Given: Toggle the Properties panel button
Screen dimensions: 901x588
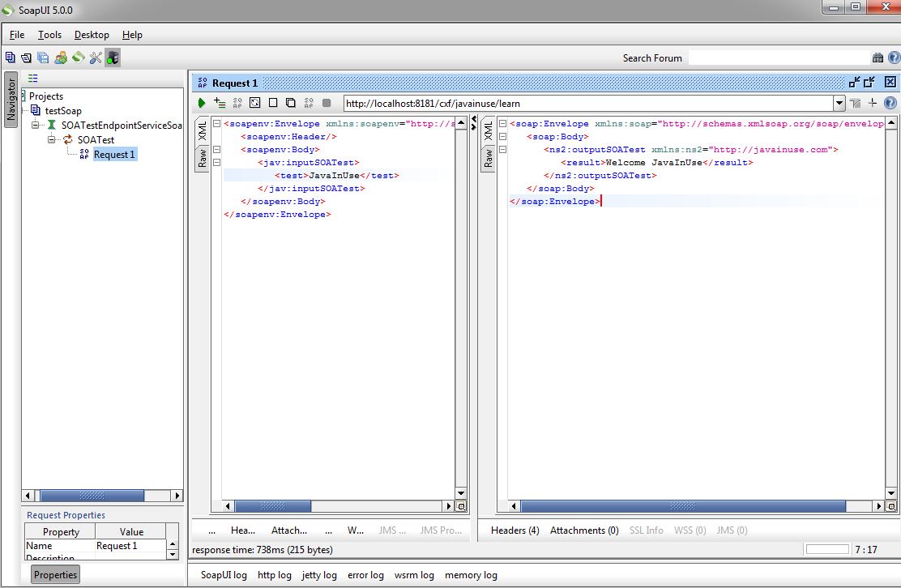Looking at the screenshot, I should [x=55, y=575].
